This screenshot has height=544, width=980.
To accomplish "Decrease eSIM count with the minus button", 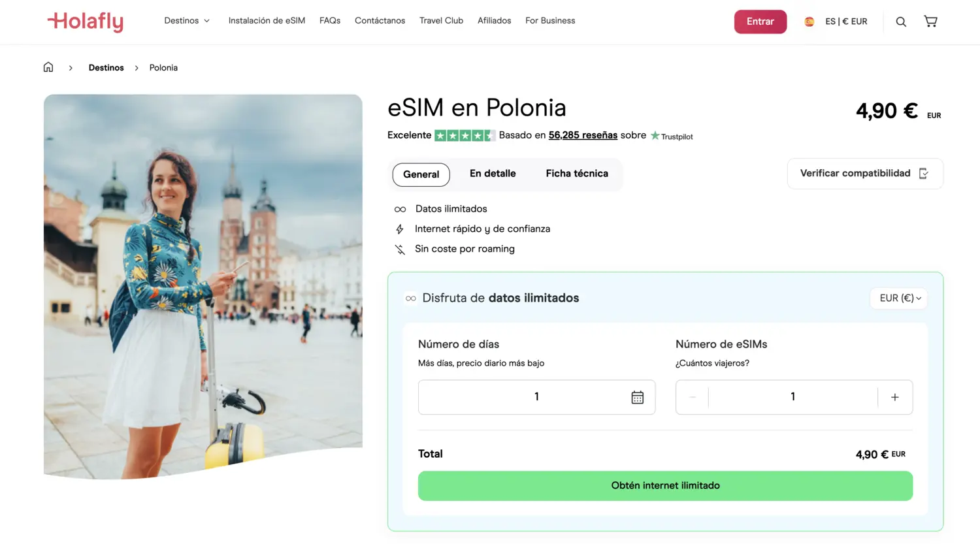I will (692, 396).
